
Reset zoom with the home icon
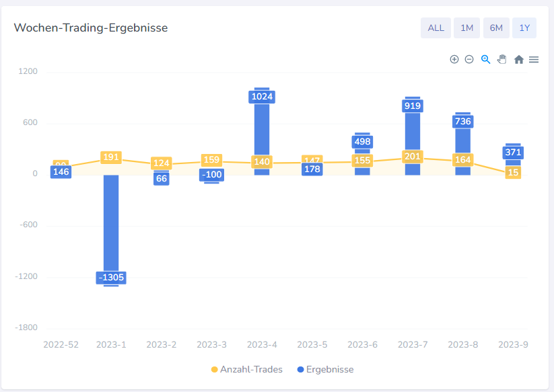[519, 59]
